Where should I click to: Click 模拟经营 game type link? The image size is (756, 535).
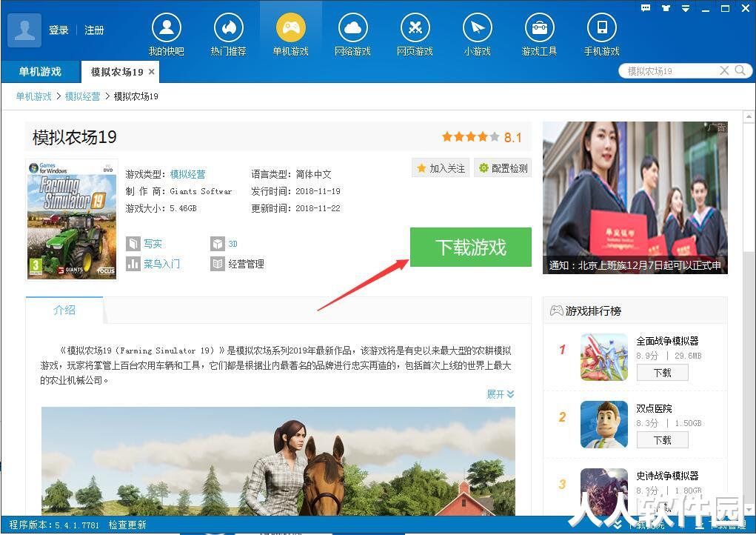[187, 174]
